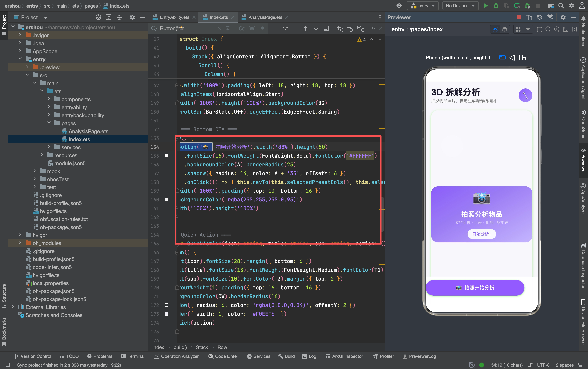This screenshot has height=369, width=588.
Task: Click the green Run button
Action: point(485,6)
